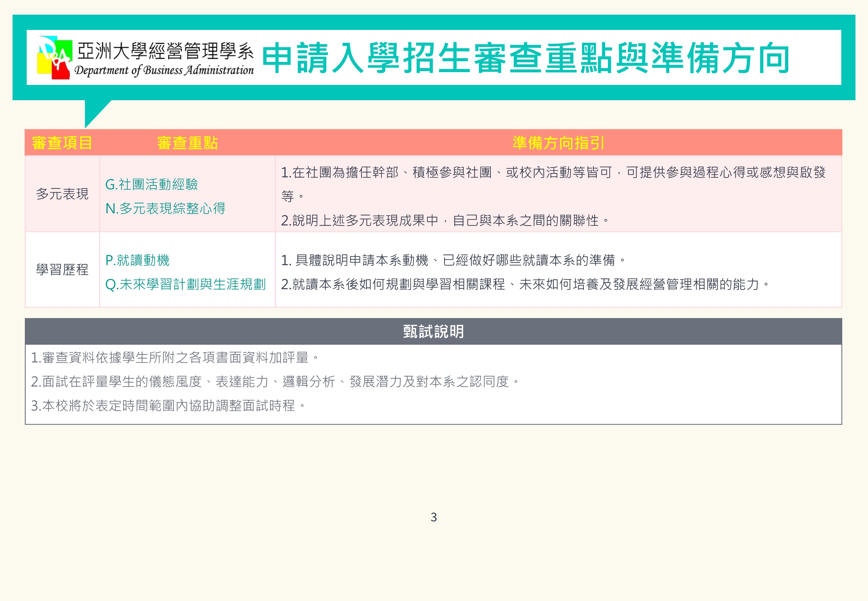This screenshot has height=601, width=868.
Task: Click the 審查項目 column header
Action: coord(62,143)
